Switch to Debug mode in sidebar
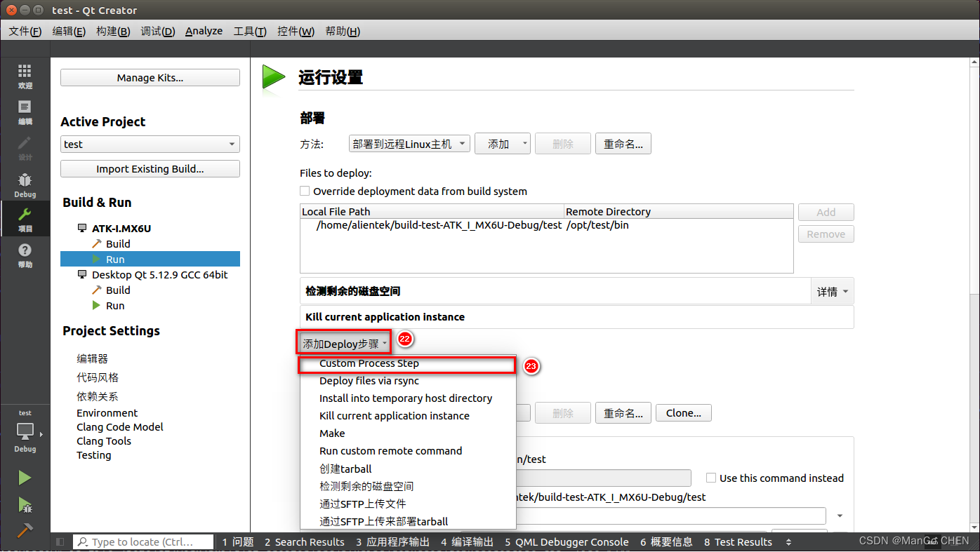980x552 pixels. tap(25, 182)
